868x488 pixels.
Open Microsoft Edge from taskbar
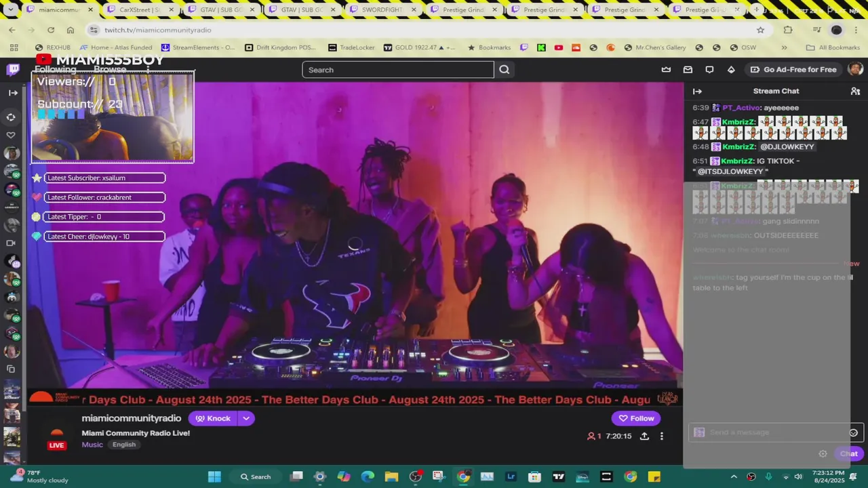368,476
